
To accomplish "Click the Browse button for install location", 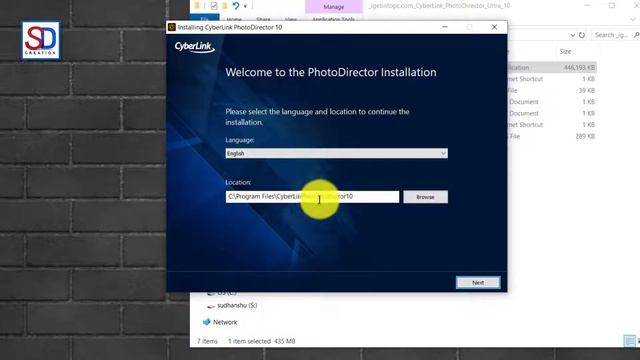I will click(425, 197).
